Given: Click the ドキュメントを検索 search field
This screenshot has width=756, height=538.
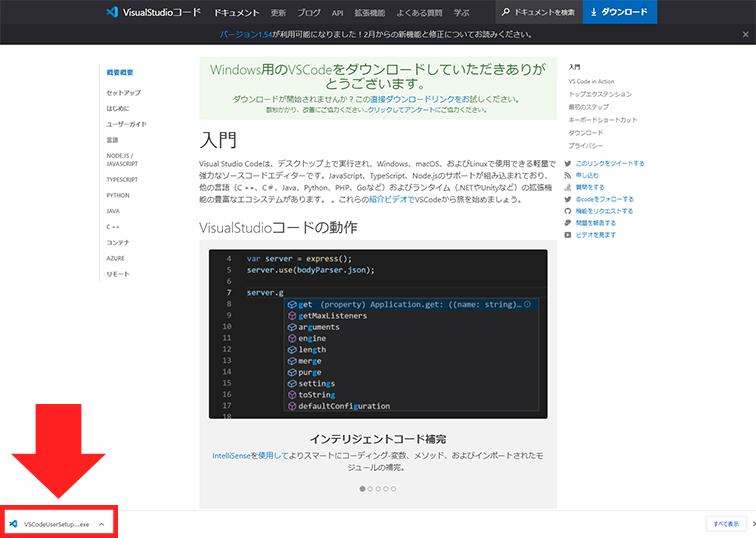Looking at the screenshot, I should (539, 12).
